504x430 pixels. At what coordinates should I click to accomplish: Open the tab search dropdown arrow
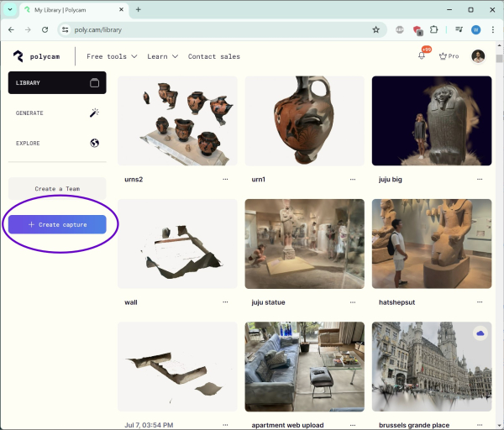pyautogui.click(x=9, y=9)
